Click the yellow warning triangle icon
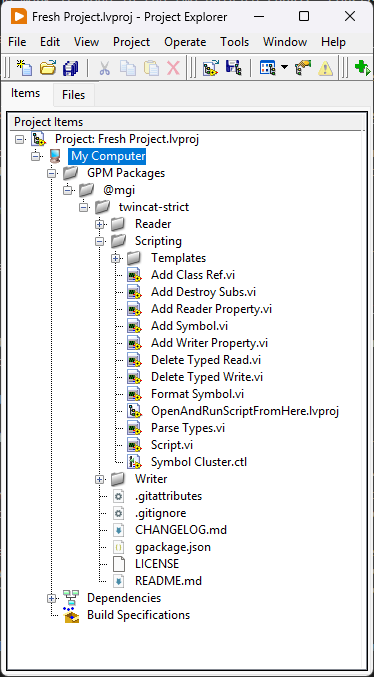Viewport: 374px width, 677px height. click(x=325, y=68)
